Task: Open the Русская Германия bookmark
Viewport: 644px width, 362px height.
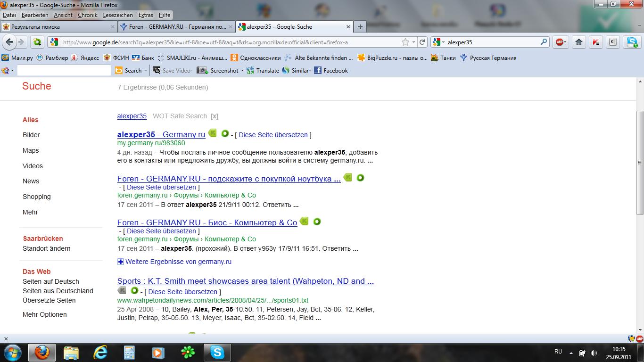Action: (x=488, y=58)
